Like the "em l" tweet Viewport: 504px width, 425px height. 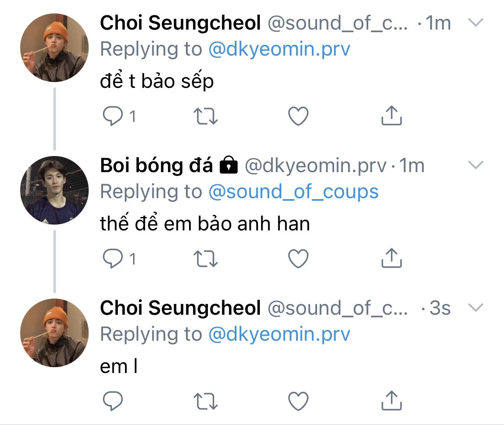[x=298, y=400]
